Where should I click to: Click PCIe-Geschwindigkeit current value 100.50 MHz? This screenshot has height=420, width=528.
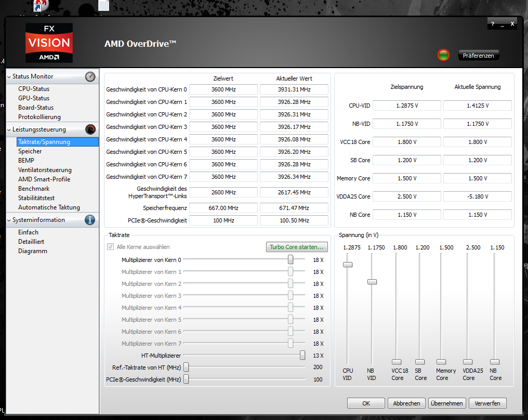click(294, 220)
